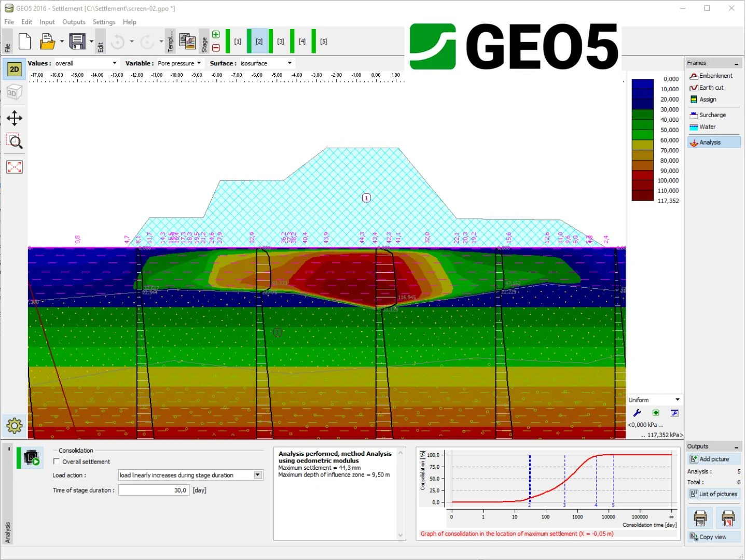The height and width of the screenshot is (560, 746).
Task: Click the Save file floppy icon
Action: coord(77,41)
